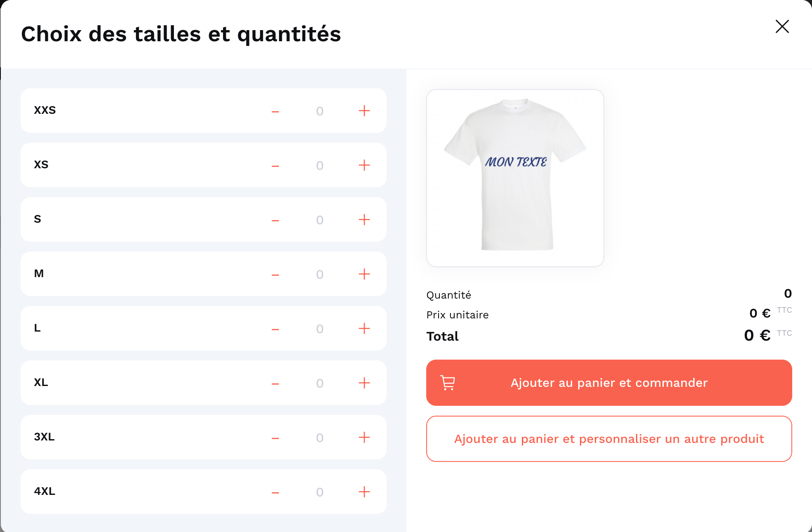The width and height of the screenshot is (812, 532).
Task: Increase the 3XL quantity
Action: pyautogui.click(x=364, y=437)
